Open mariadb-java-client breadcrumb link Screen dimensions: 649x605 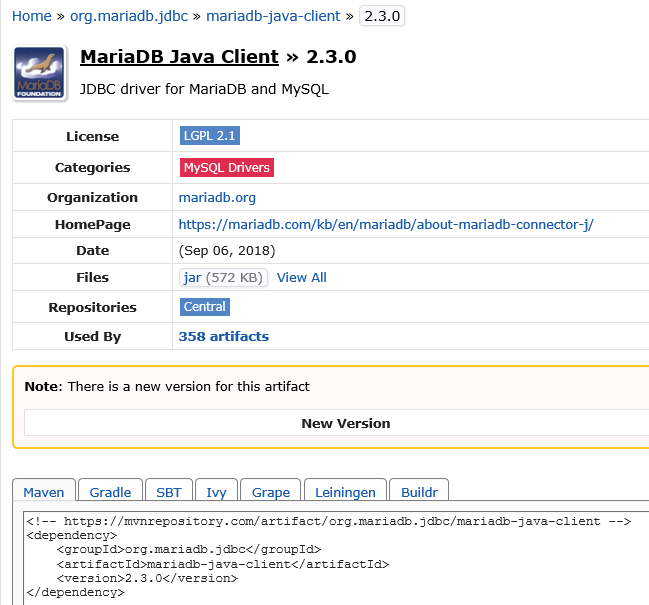point(273,16)
